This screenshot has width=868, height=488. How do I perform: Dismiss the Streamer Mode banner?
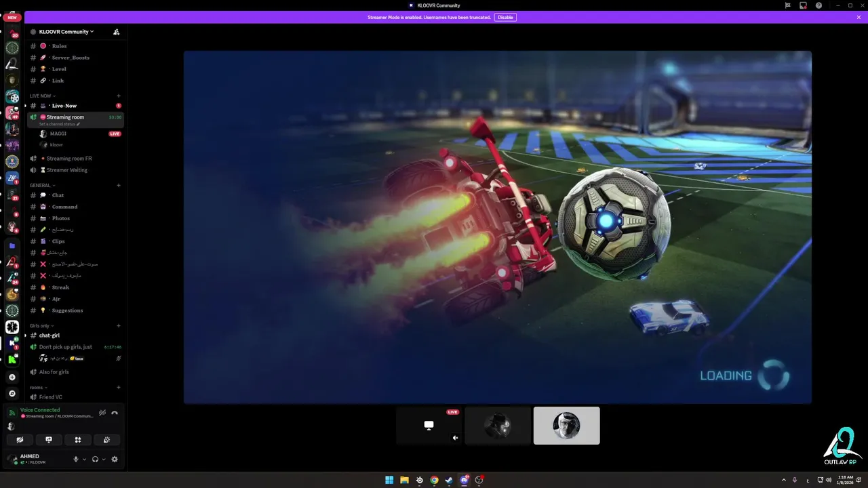click(859, 17)
